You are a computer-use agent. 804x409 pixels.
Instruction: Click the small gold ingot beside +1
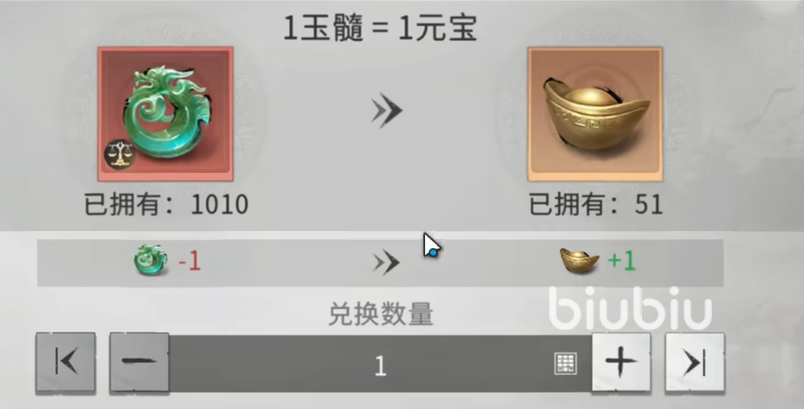tap(579, 260)
